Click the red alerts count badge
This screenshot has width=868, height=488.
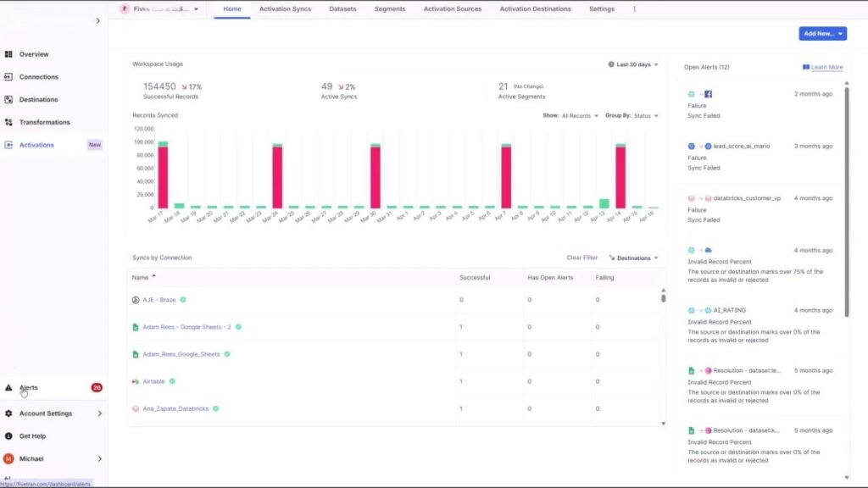pyautogui.click(x=97, y=388)
